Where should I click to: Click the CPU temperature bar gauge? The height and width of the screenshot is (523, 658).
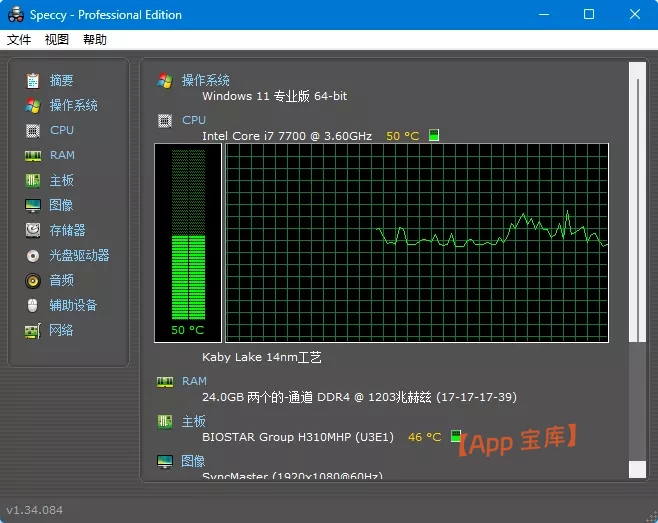[x=188, y=243]
